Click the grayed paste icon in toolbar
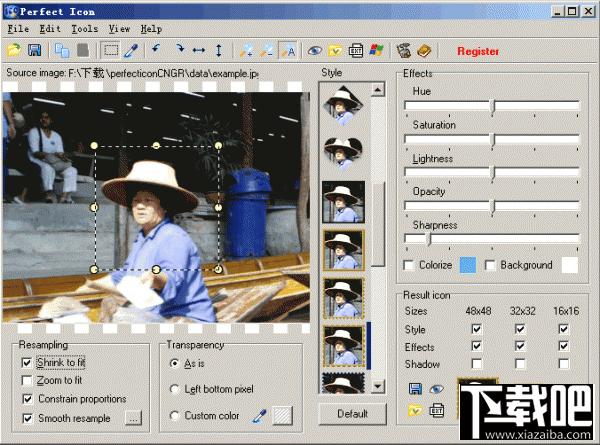 pyautogui.click(x=83, y=51)
